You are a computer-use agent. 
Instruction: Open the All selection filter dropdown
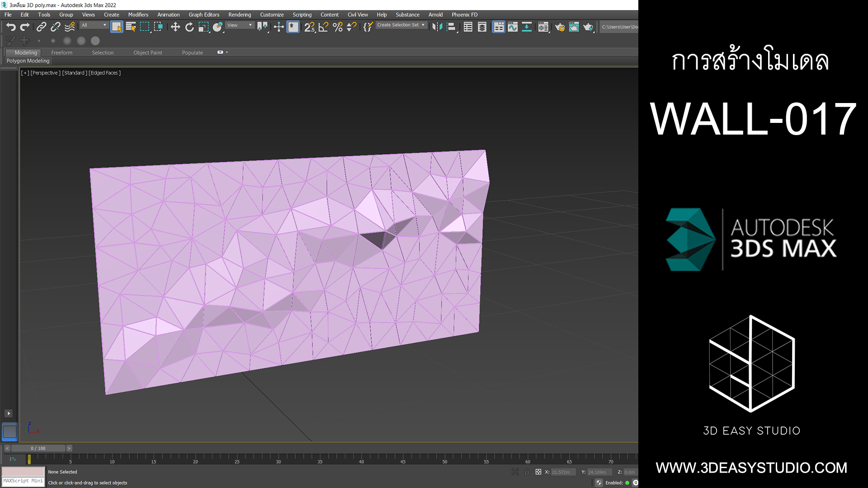point(94,25)
